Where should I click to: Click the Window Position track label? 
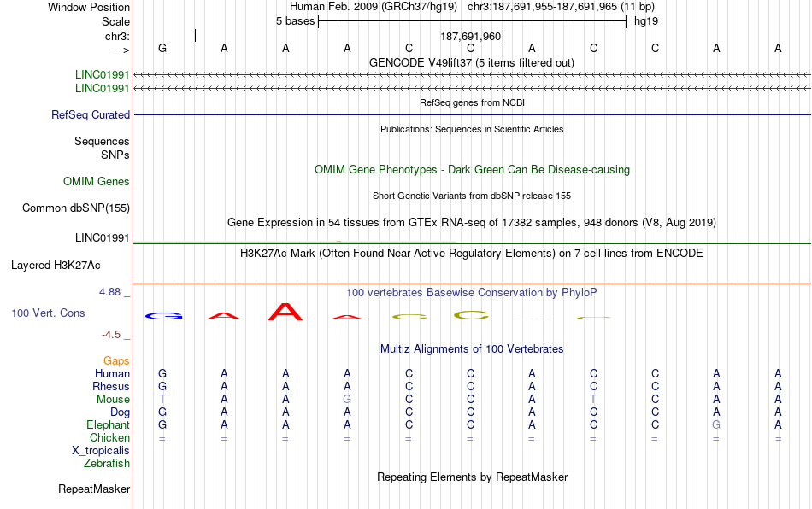[89, 7]
